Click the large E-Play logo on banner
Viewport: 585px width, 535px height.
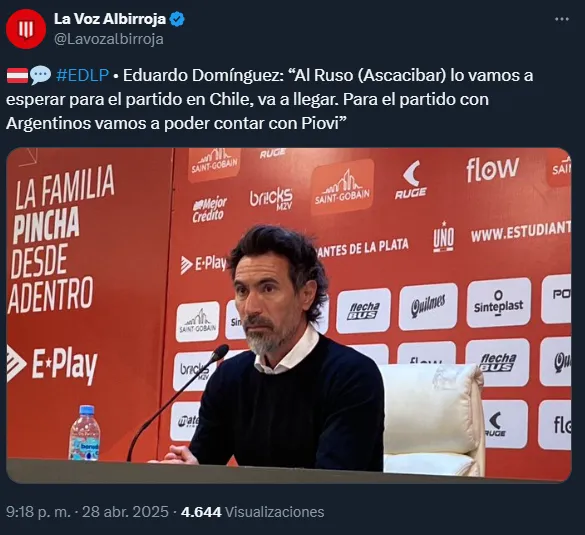pos(52,366)
